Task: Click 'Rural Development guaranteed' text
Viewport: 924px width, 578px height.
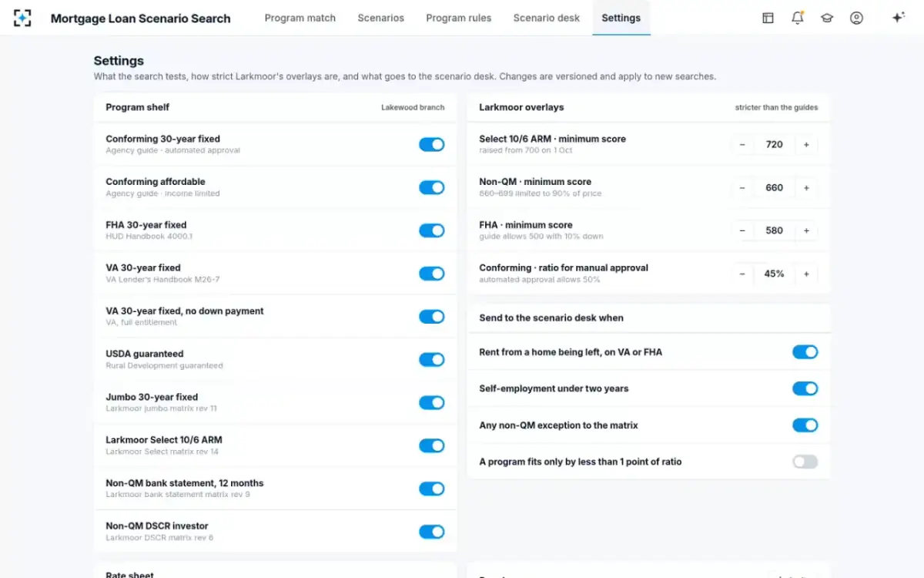Action: coord(164,366)
